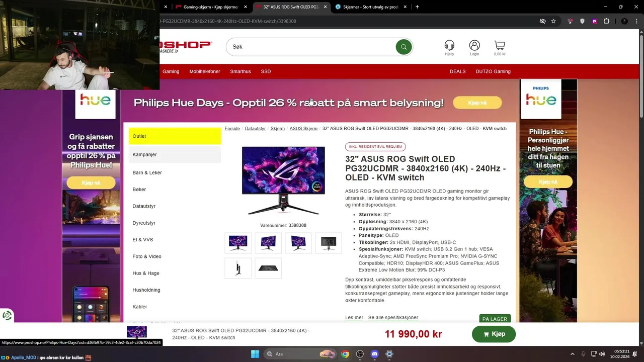Open Discord from the taskbar

point(374,354)
